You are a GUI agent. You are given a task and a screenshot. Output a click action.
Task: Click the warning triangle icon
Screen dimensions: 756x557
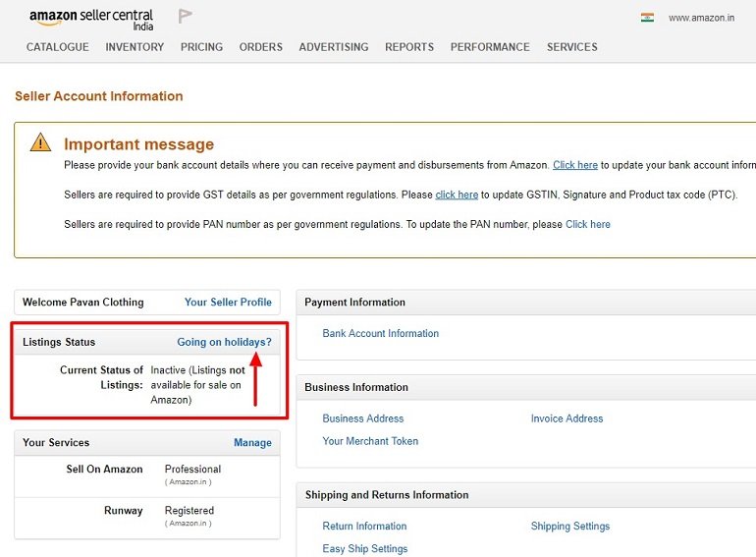tap(40, 142)
